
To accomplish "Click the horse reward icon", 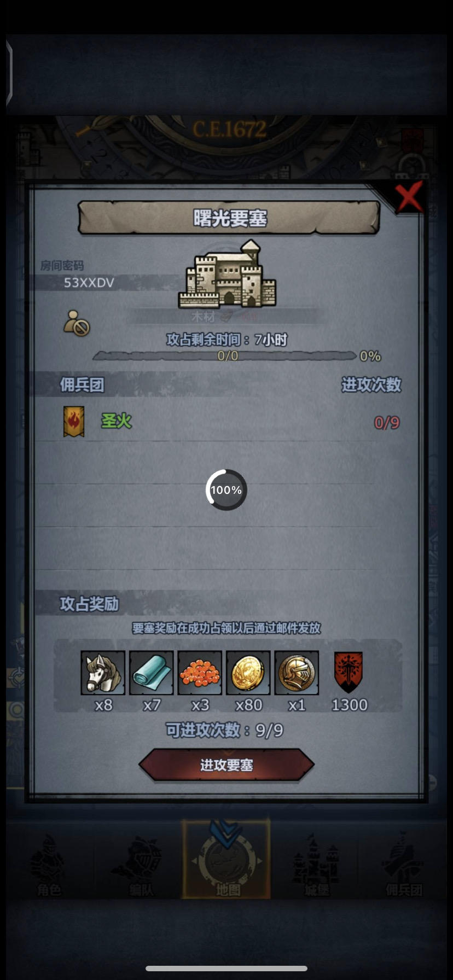I will (103, 673).
